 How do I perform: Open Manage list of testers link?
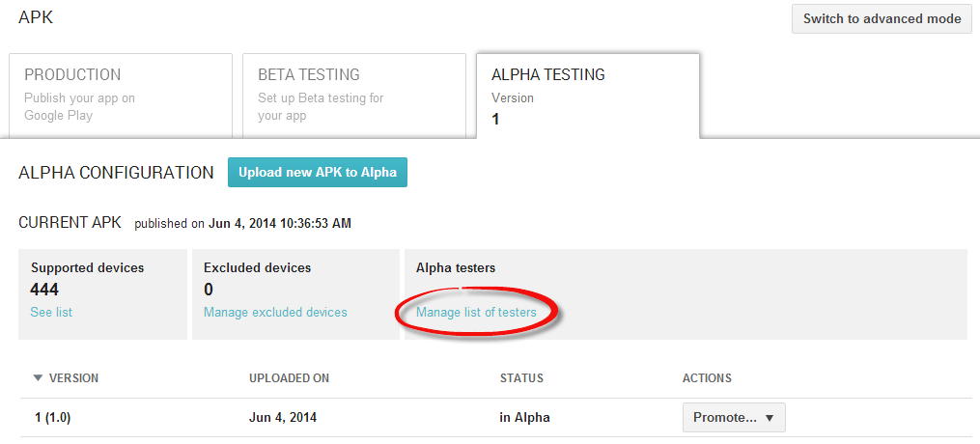pos(476,313)
